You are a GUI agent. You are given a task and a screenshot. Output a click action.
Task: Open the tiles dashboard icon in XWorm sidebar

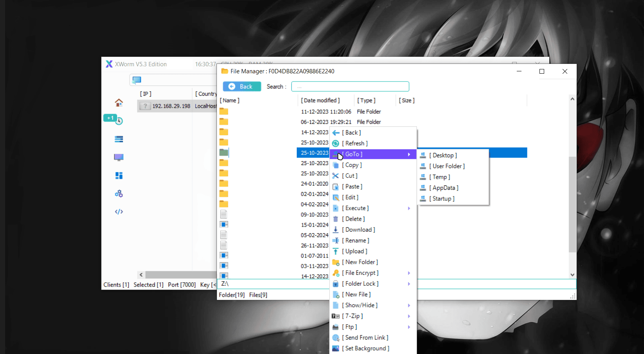(x=119, y=176)
